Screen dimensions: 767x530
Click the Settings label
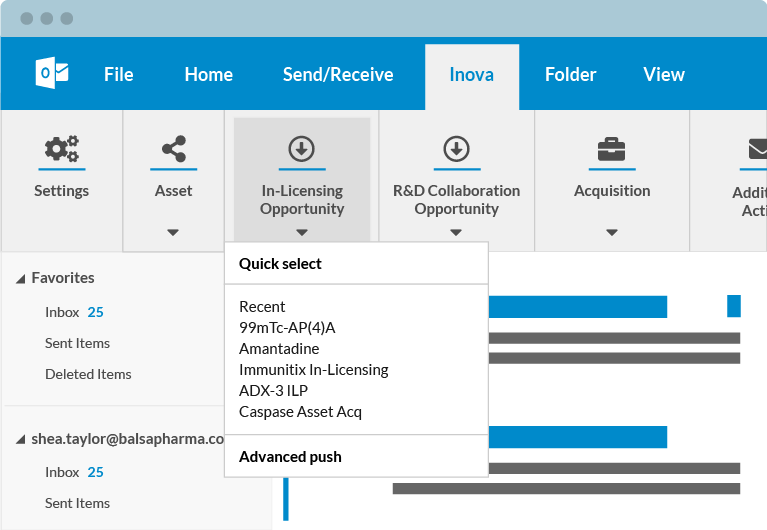pos(62,191)
